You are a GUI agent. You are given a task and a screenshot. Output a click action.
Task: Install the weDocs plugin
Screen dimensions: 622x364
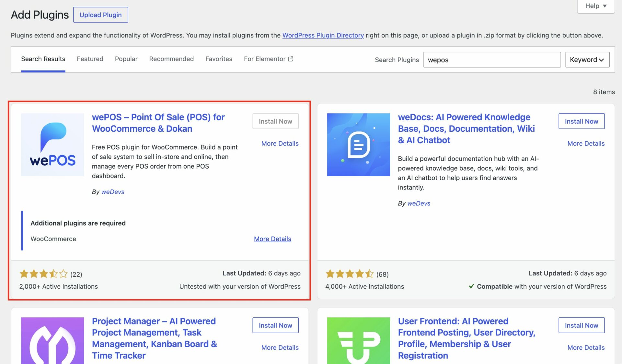click(582, 121)
